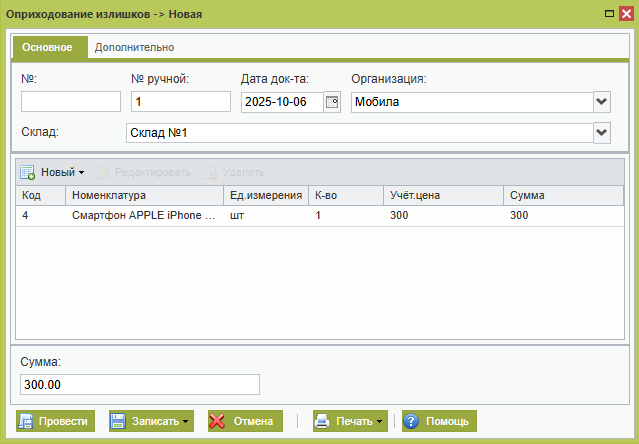Click the Сумма total field with 300.00

coord(139,385)
